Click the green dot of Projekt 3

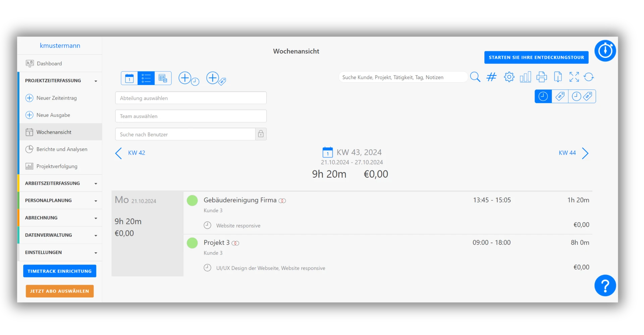[x=192, y=243]
